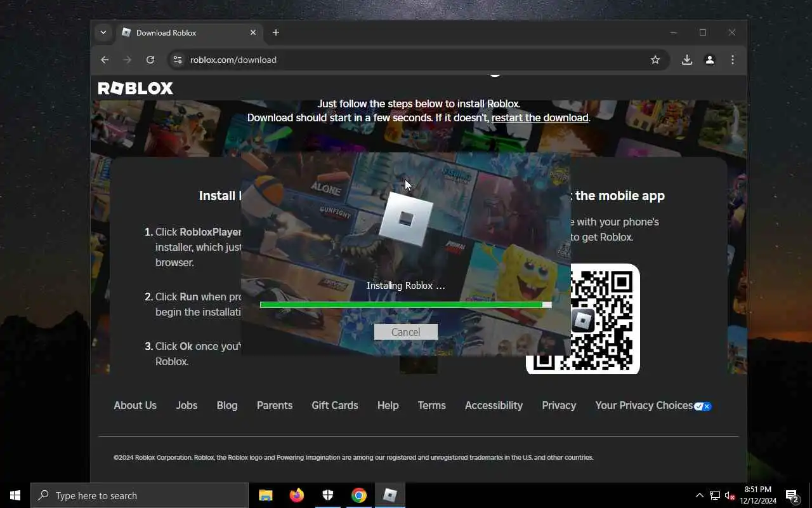The width and height of the screenshot is (812, 508).
Task: Open Chrome downloads icon
Action: (686, 60)
